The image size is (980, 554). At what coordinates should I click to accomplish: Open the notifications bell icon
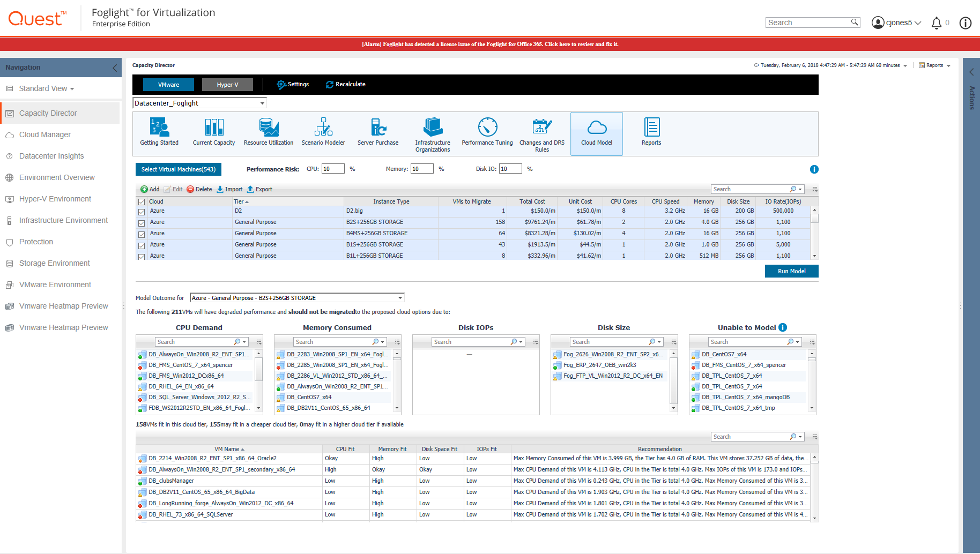pyautogui.click(x=937, y=23)
